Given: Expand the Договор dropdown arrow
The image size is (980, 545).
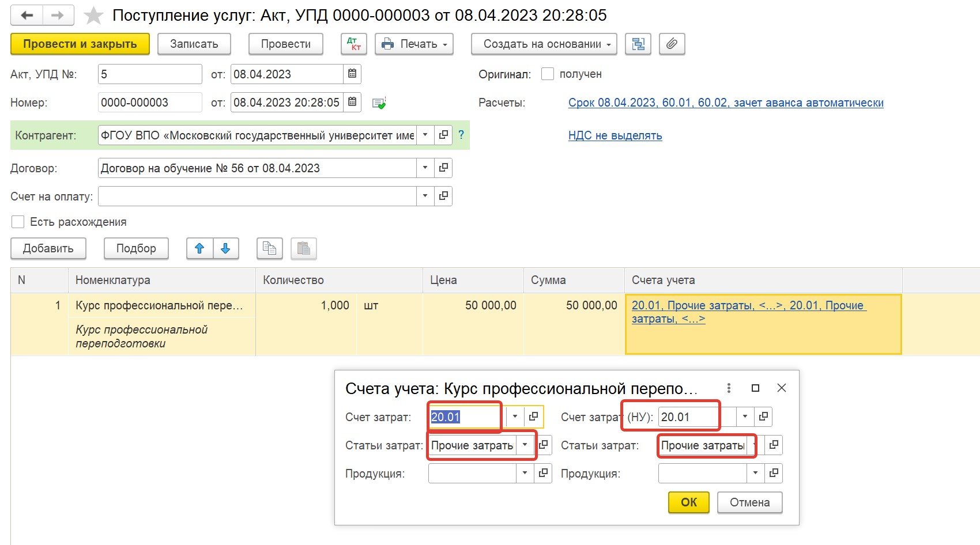Looking at the screenshot, I should coord(425,168).
